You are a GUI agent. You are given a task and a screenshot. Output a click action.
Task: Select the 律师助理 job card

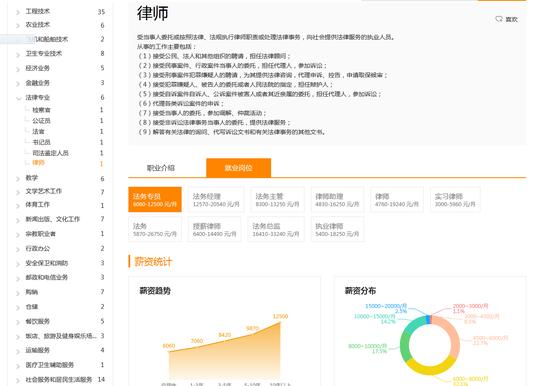pyautogui.click(x=337, y=199)
